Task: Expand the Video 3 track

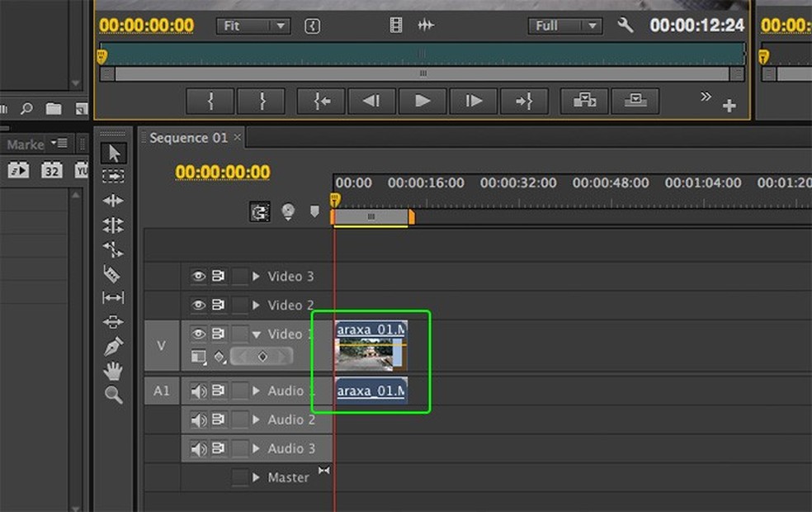Action: pos(256,277)
